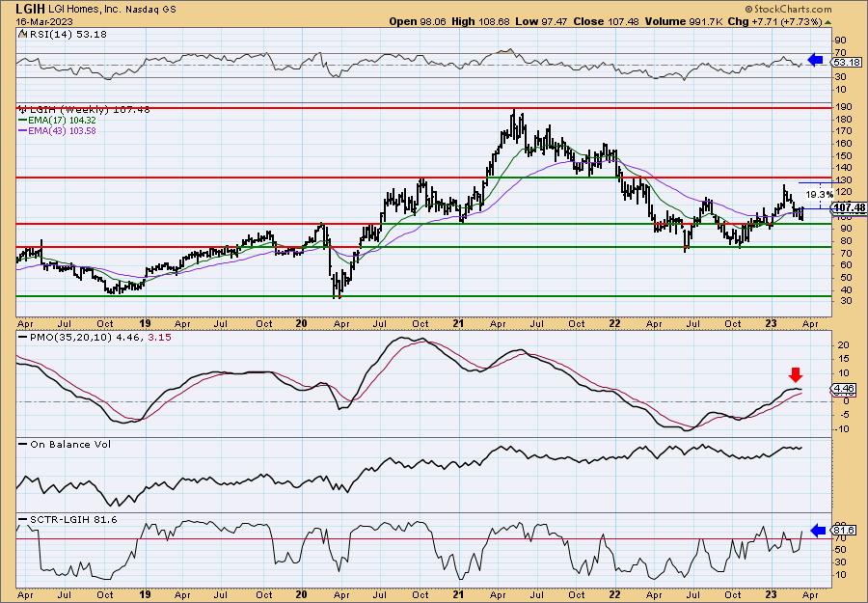The image size is (868, 603).
Task: Select the Close 107.48 value in header
Action: click(x=606, y=21)
